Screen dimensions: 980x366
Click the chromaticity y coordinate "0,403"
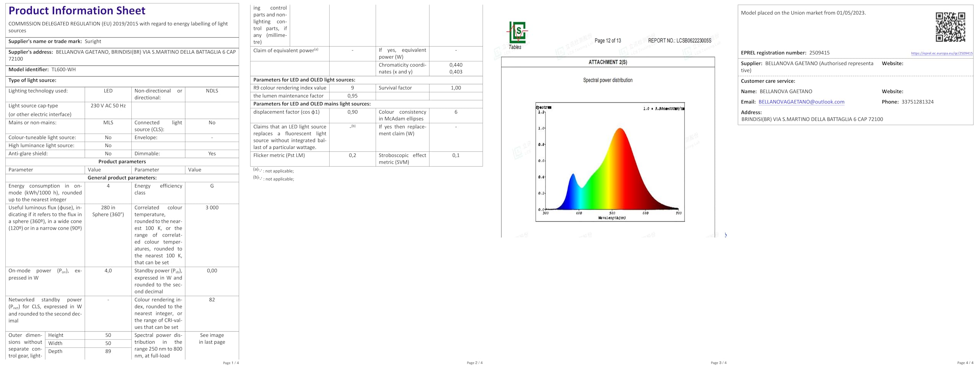pyautogui.click(x=456, y=72)
